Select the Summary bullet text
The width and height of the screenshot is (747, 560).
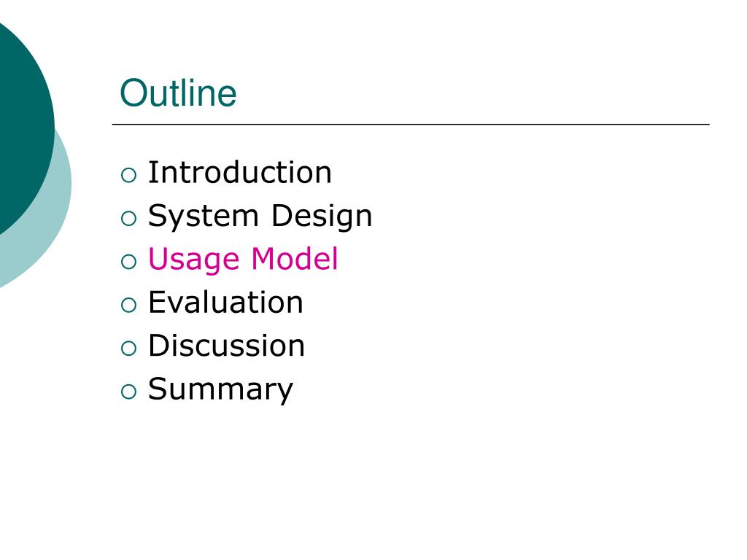(x=220, y=389)
